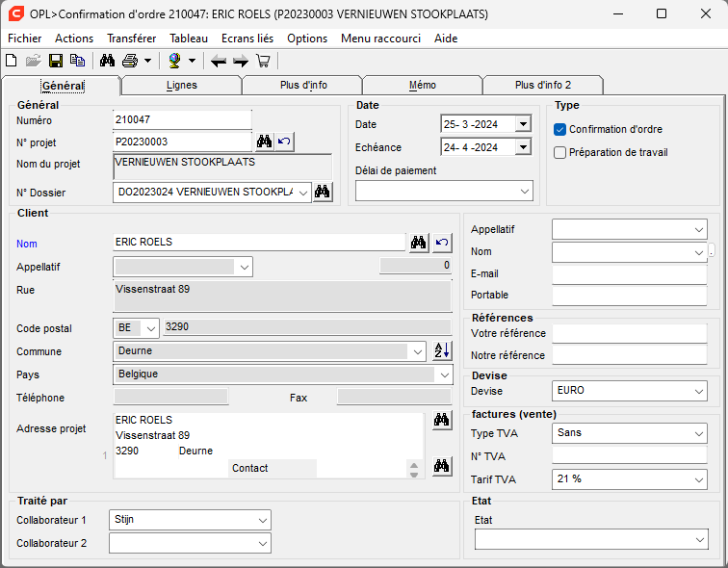This screenshot has width=728, height=568.
Task: Switch to the Plus d'info 2 tab
Action: tap(543, 86)
